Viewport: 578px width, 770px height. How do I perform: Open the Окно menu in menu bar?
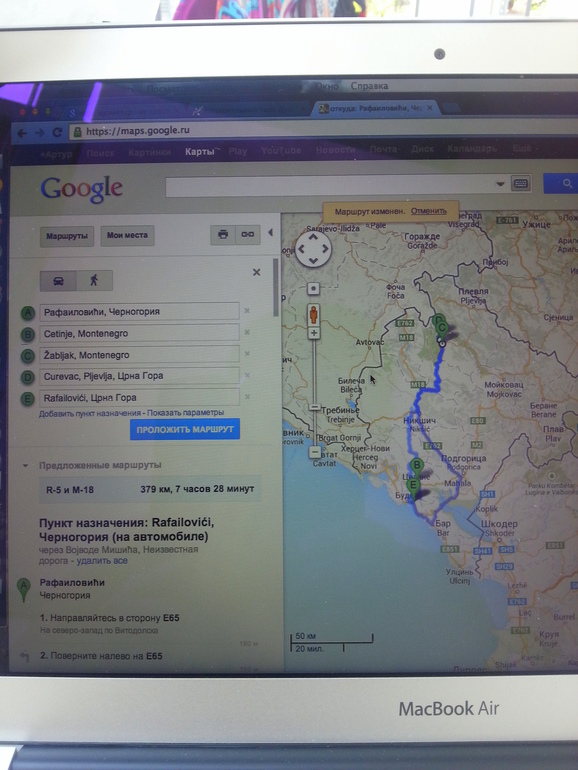point(327,86)
